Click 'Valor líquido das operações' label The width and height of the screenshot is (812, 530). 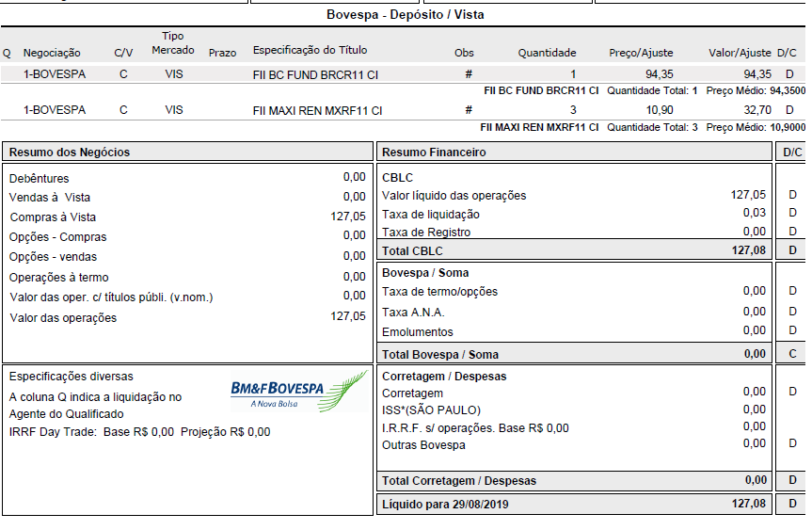[454, 196]
